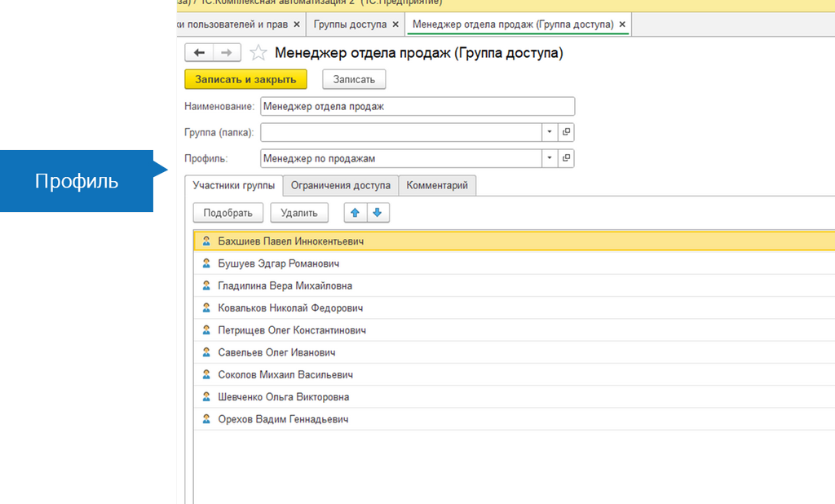The width and height of the screenshot is (835, 504).
Task: Expand the Профиль dropdown arrow
Action: 550,158
